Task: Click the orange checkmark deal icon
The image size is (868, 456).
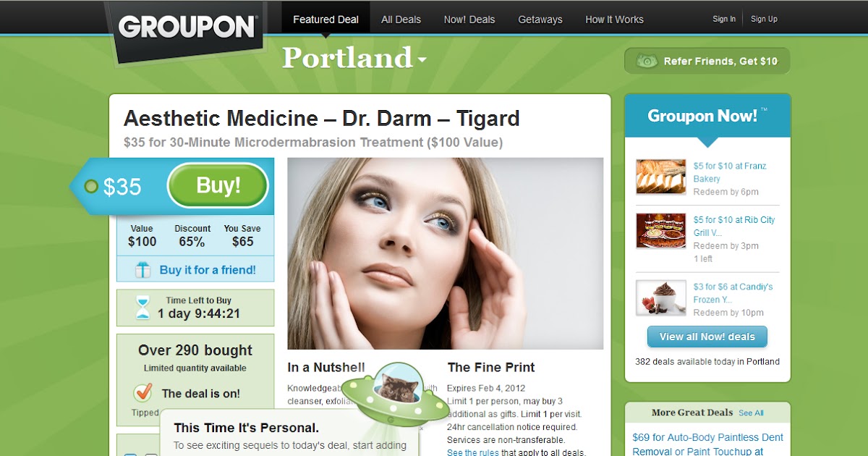Action: (143, 393)
